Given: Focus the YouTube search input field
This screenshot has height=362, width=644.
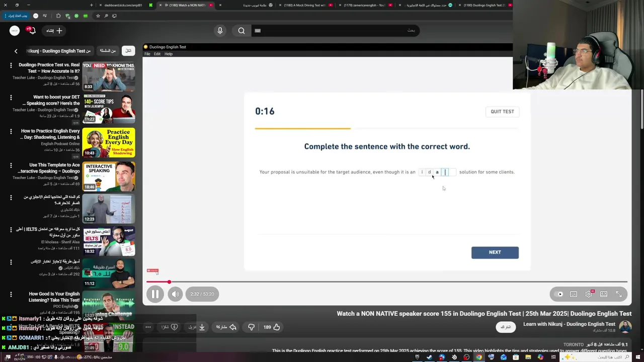Looking at the screenshot, I should [335, 31].
